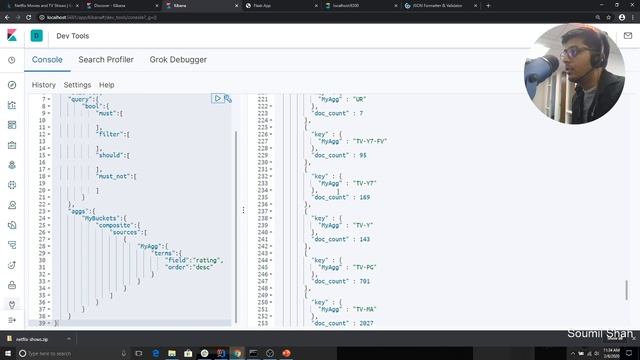640x360 pixels.
Task: Open SIEM lock icon in sidebar
Action: point(12,285)
